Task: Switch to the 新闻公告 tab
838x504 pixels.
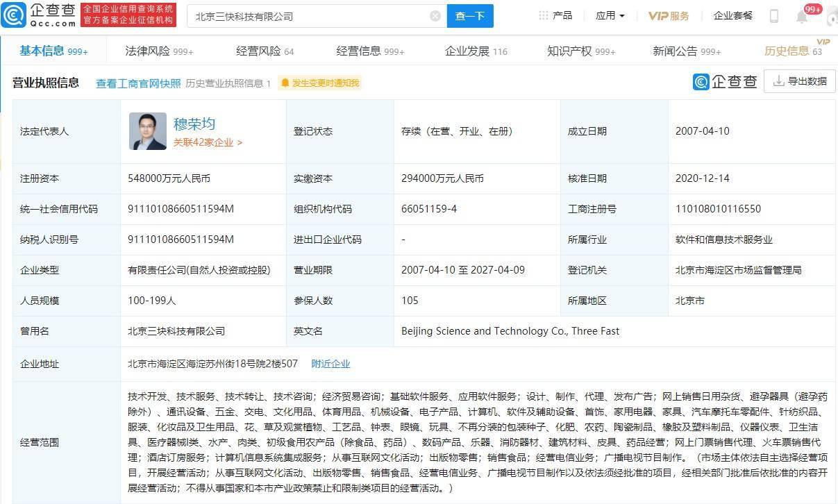Action: point(687,51)
